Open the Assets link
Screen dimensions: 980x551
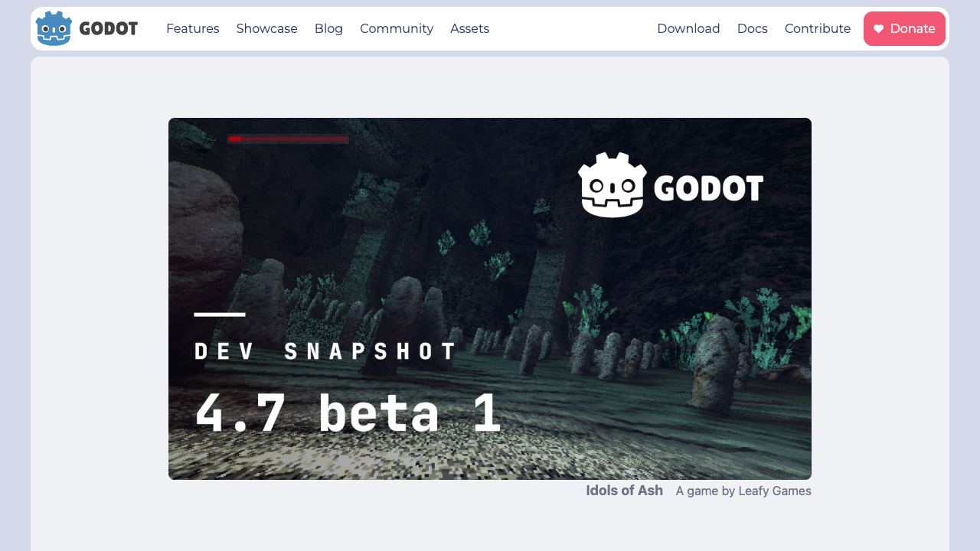click(x=469, y=28)
